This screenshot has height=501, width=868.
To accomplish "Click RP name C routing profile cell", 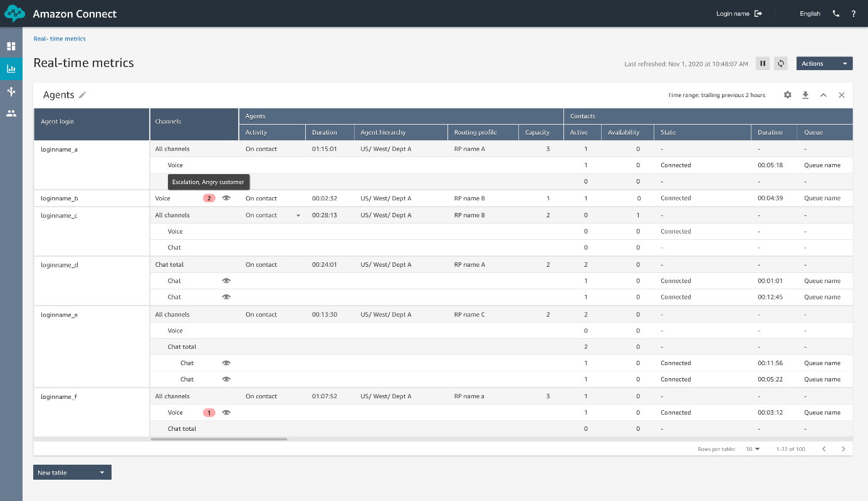I will coord(469,314).
